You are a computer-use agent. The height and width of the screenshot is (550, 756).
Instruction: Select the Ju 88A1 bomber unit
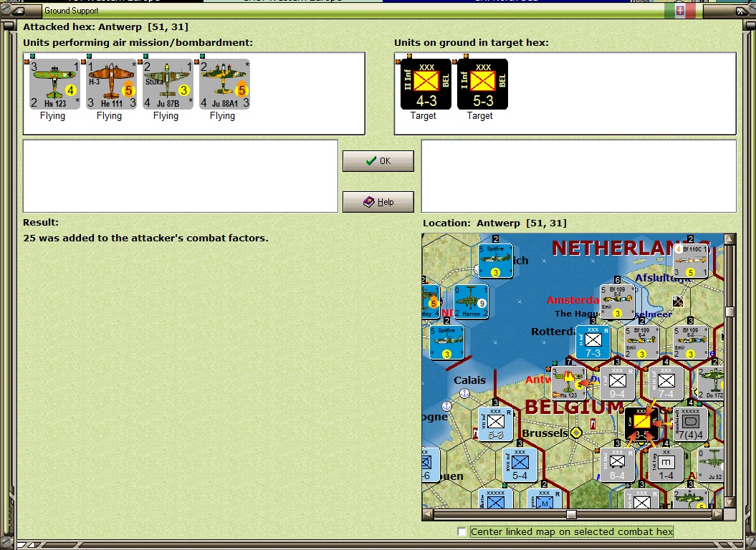225,85
